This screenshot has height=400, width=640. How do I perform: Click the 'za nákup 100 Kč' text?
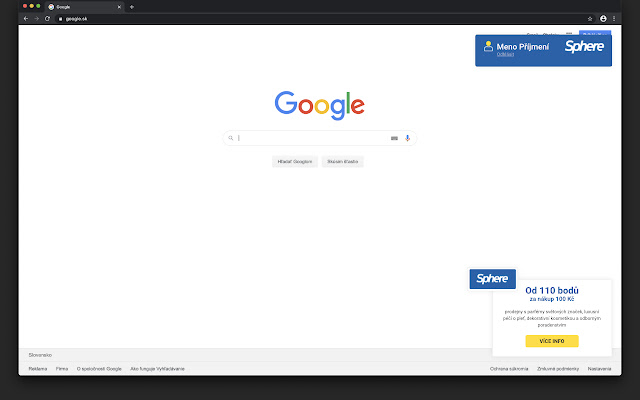click(x=552, y=299)
